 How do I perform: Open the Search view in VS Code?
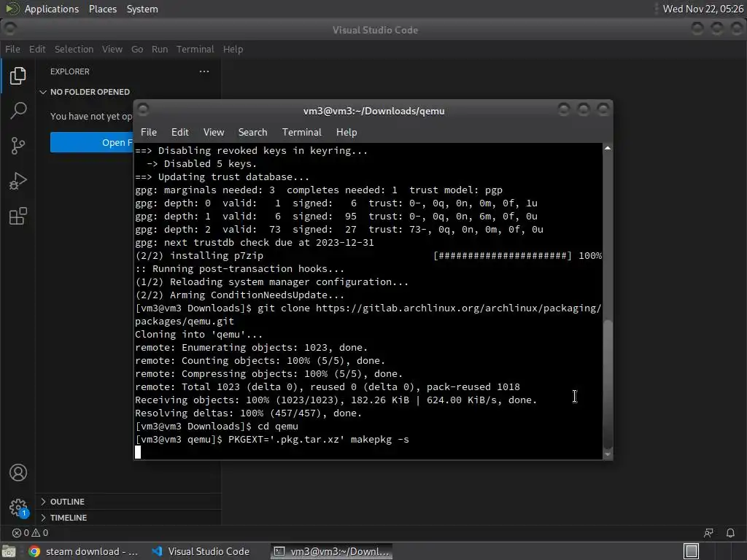click(x=18, y=111)
